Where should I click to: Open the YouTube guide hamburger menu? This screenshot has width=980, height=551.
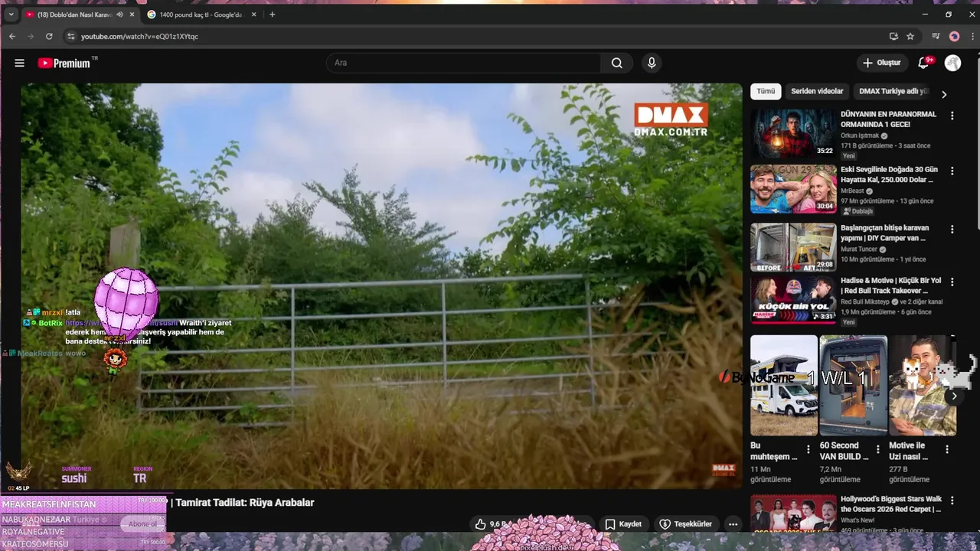coord(19,63)
